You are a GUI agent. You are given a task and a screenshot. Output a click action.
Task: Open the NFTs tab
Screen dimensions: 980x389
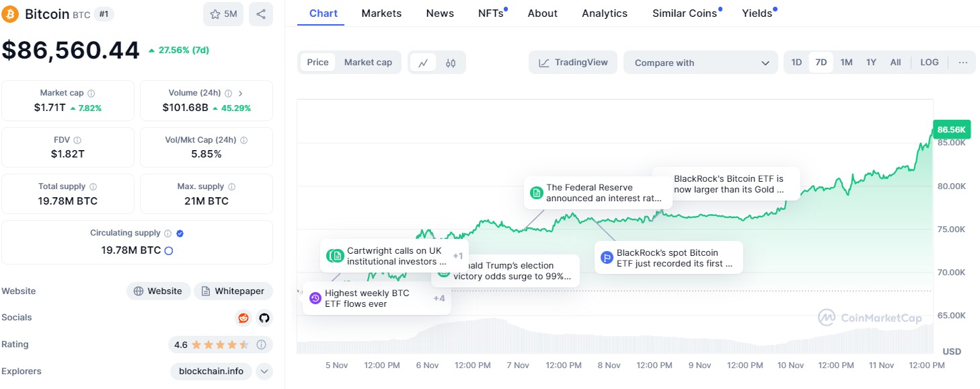tap(491, 13)
